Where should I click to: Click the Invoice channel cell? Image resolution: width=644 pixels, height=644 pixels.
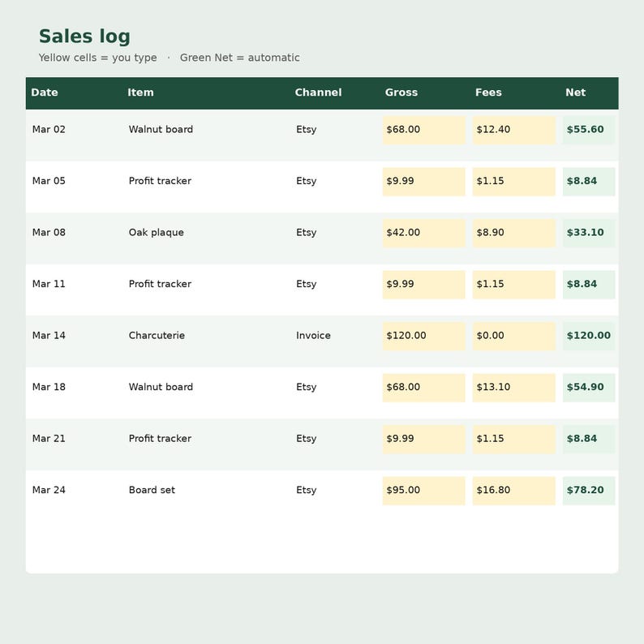313,336
